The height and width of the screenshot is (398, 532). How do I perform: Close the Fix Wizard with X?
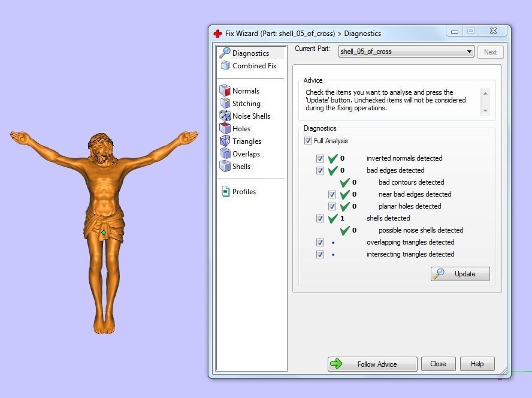[x=493, y=31]
